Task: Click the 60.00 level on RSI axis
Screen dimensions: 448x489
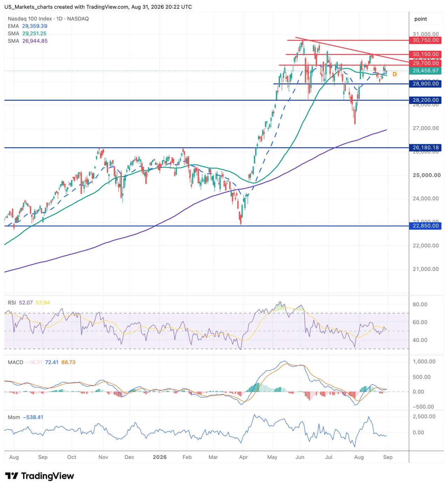Action: [x=420, y=322]
